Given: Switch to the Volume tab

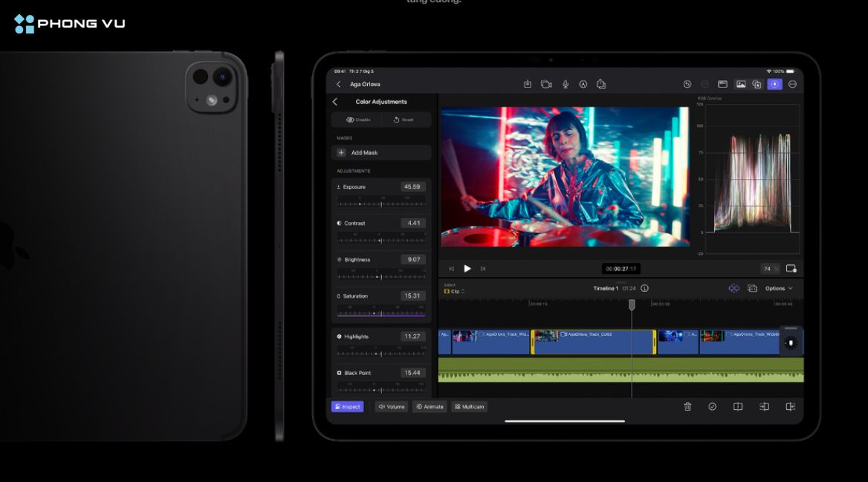Looking at the screenshot, I should point(392,407).
